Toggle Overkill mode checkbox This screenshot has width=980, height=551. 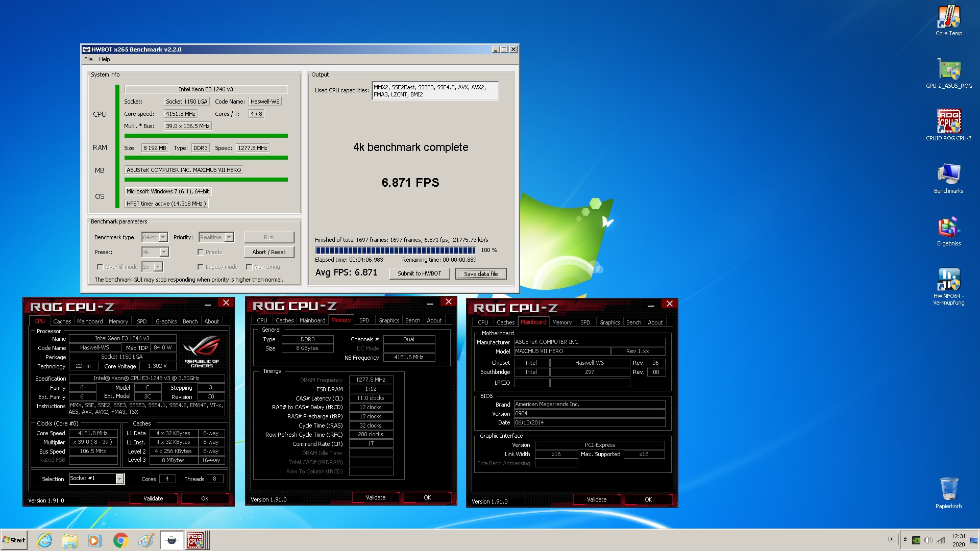pyautogui.click(x=100, y=267)
